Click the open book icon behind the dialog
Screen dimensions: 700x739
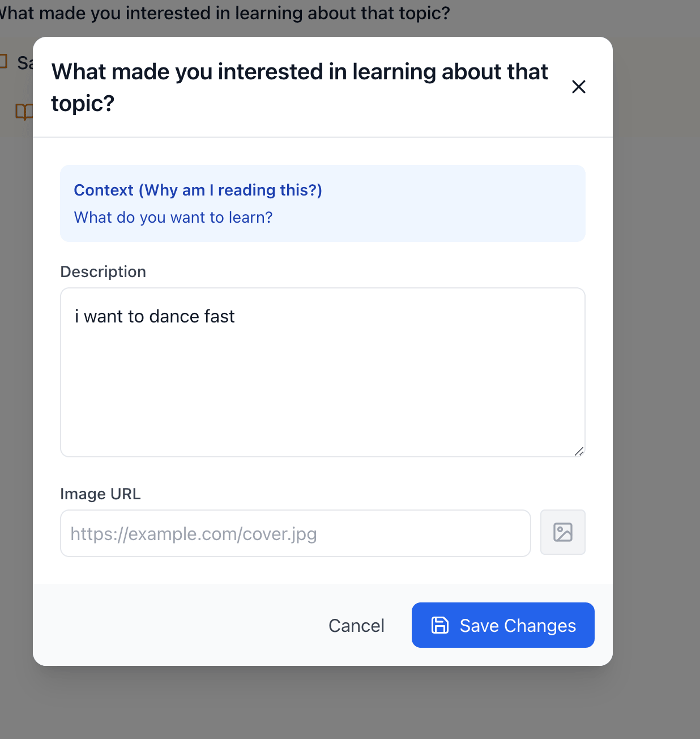pos(23,112)
